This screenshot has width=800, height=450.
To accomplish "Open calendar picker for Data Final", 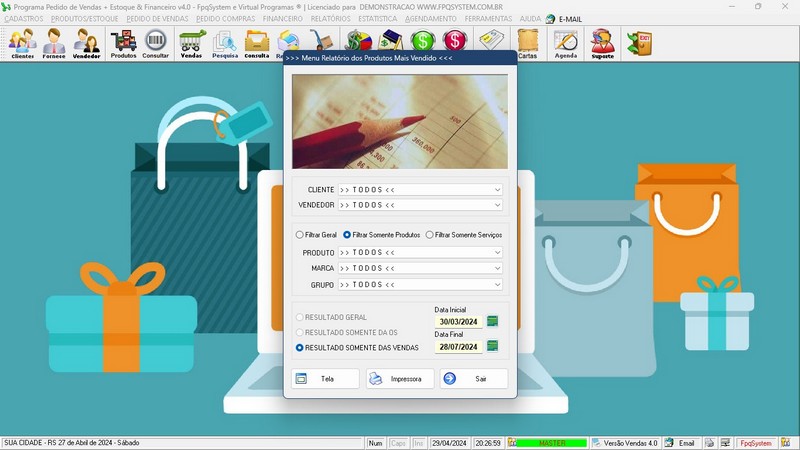I will pyautogui.click(x=492, y=345).
